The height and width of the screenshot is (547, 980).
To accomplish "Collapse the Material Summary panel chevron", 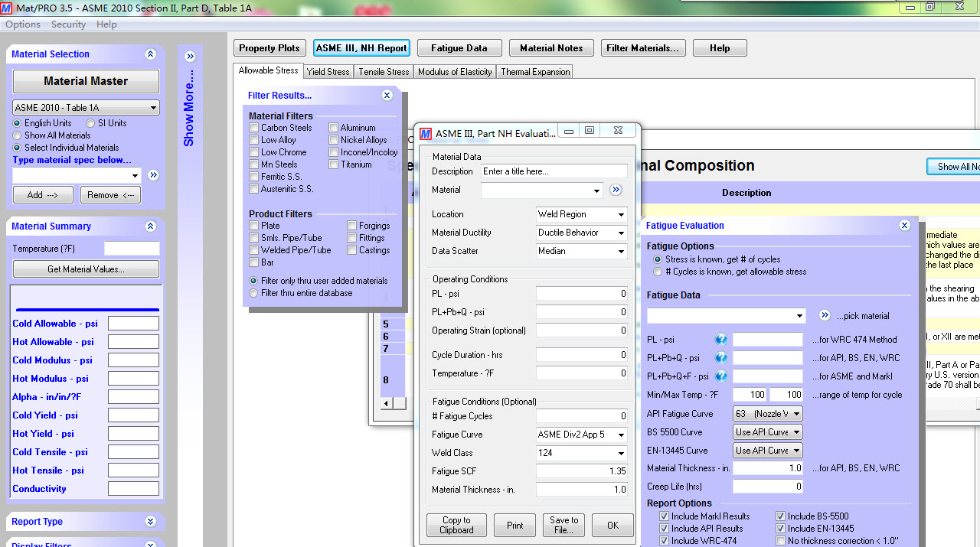I will [x=150, y=226].
